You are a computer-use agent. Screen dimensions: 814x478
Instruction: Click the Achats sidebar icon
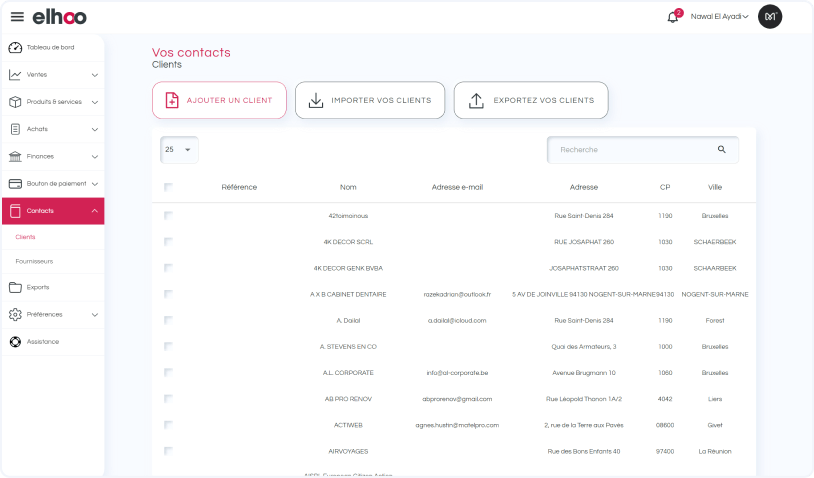click(15, 129)
